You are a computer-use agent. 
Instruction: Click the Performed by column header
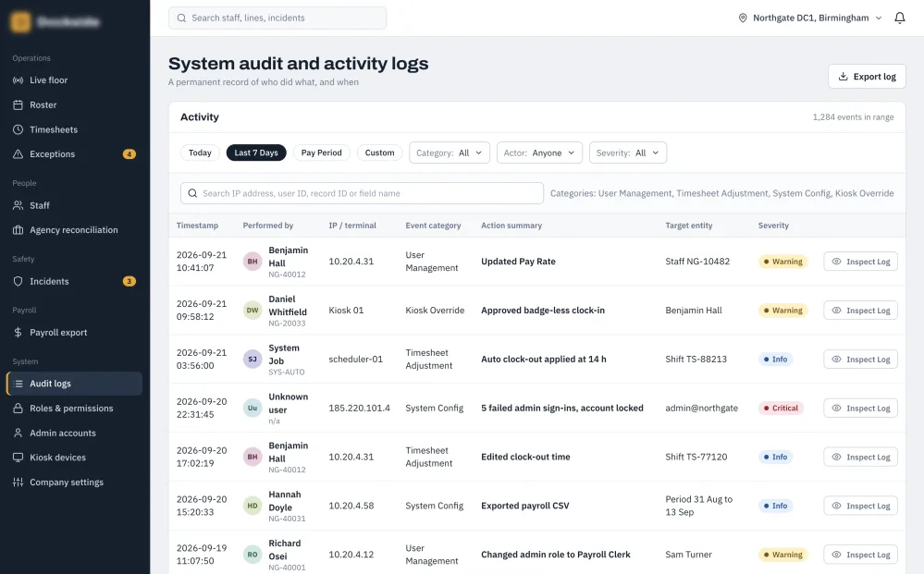tap(268, 226)
